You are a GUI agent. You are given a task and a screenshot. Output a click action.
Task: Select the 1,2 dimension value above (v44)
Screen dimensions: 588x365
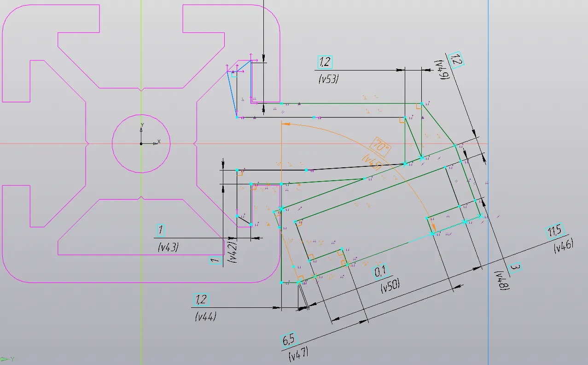pyautogui.click(x=201, y=300)
